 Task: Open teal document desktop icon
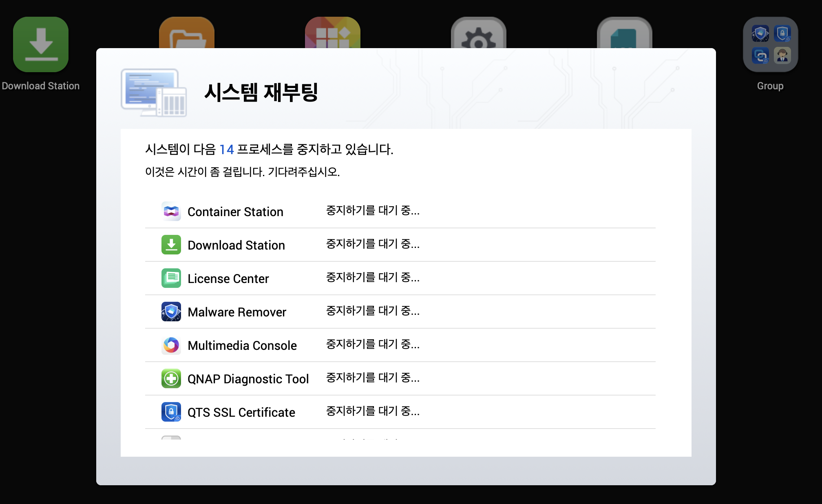(x=625, y=33)
